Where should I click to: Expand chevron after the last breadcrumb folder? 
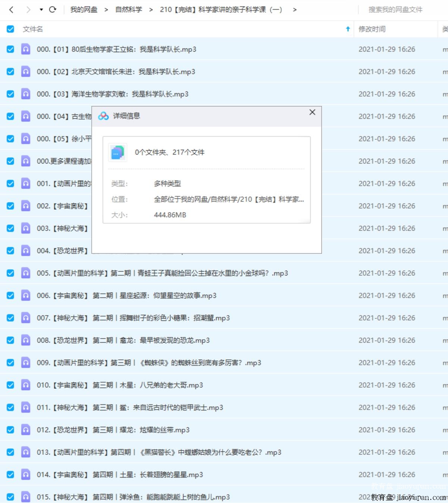(295, 10)
